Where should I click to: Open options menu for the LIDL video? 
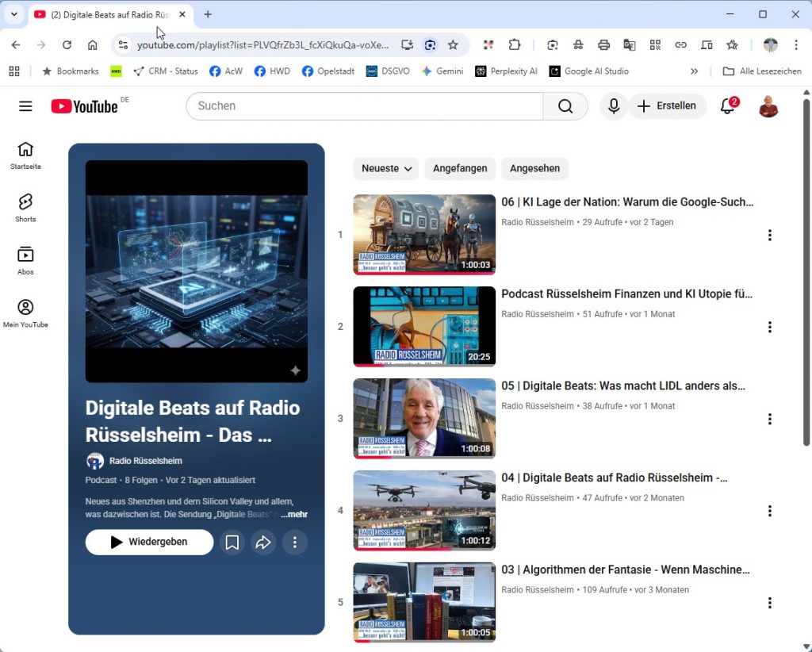click(x=769, y=419)
